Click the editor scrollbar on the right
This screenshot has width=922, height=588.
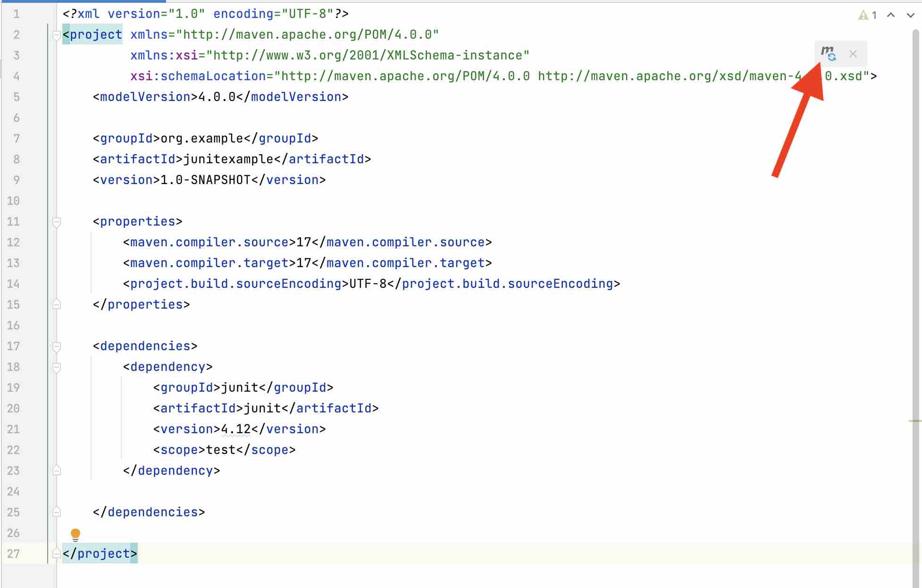[917, 283]
